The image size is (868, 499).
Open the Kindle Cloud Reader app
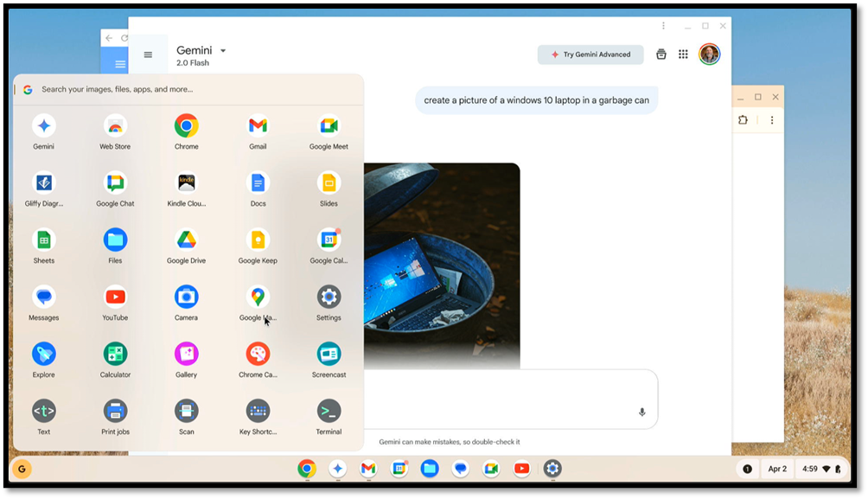[186, 182]
